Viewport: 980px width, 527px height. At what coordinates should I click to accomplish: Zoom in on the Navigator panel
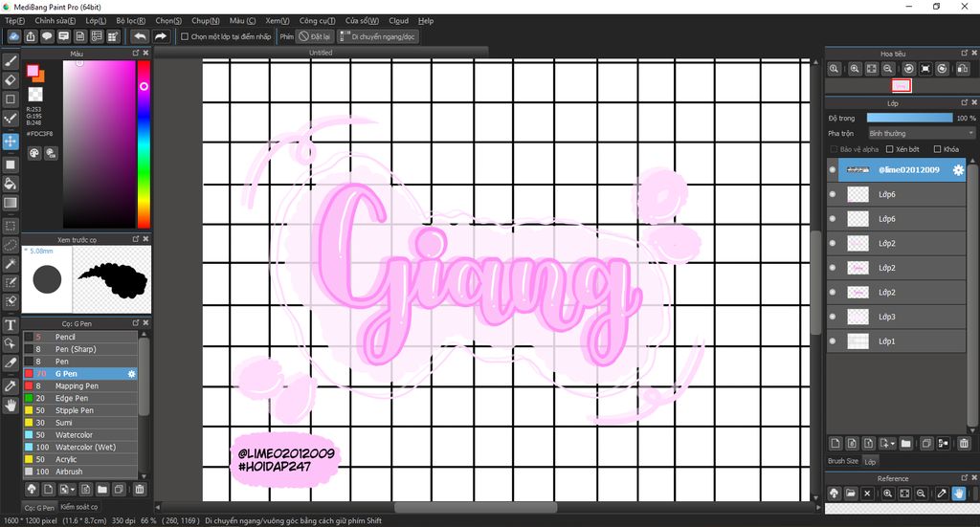855,69
